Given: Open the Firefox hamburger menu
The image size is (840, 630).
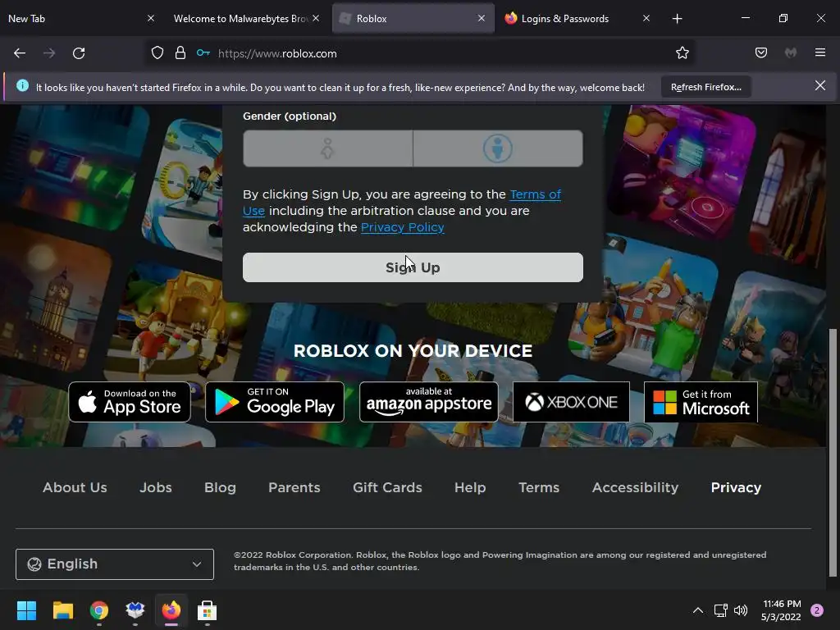Looking at the screenshot, I should coord(820,53).
